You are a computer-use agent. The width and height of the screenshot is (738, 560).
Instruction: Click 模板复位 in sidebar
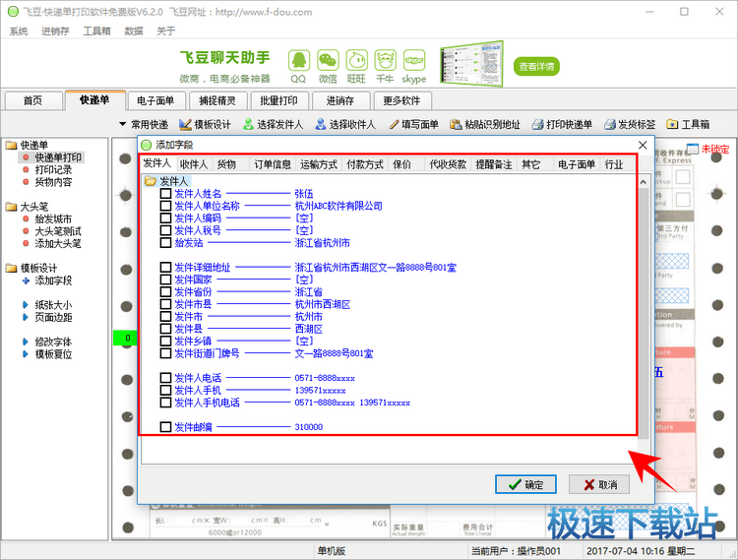pyautogui.click(x=53, y=354)
